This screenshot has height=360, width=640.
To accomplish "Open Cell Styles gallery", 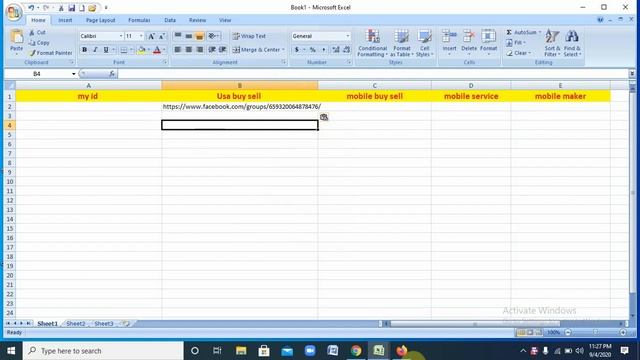I will (424, 43).
